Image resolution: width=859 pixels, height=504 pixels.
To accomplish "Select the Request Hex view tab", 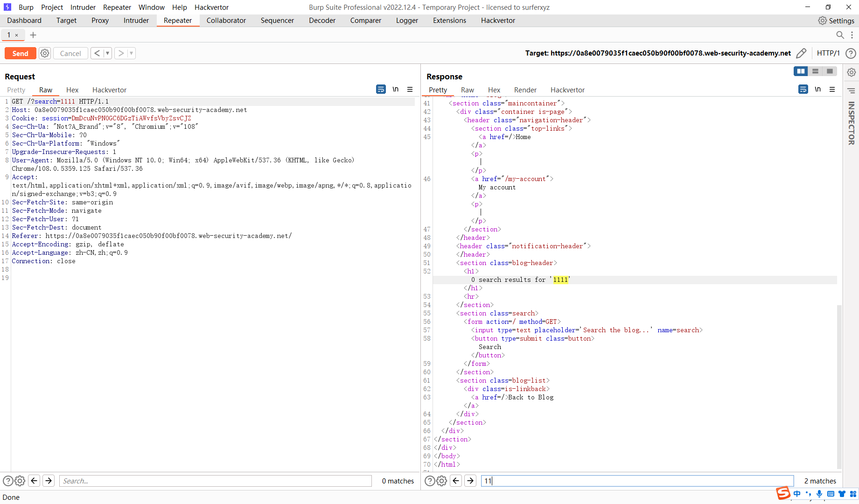I will [72, 90].
